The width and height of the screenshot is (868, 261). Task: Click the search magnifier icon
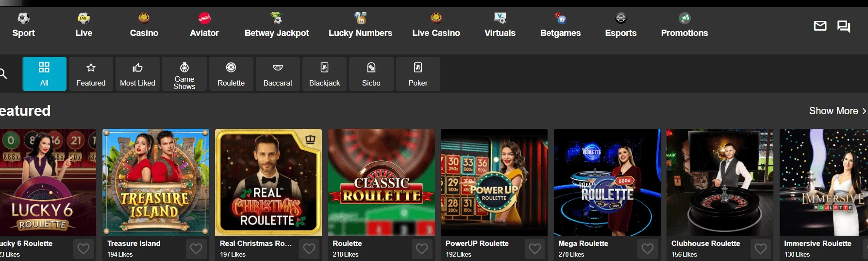tap(3, 74)
